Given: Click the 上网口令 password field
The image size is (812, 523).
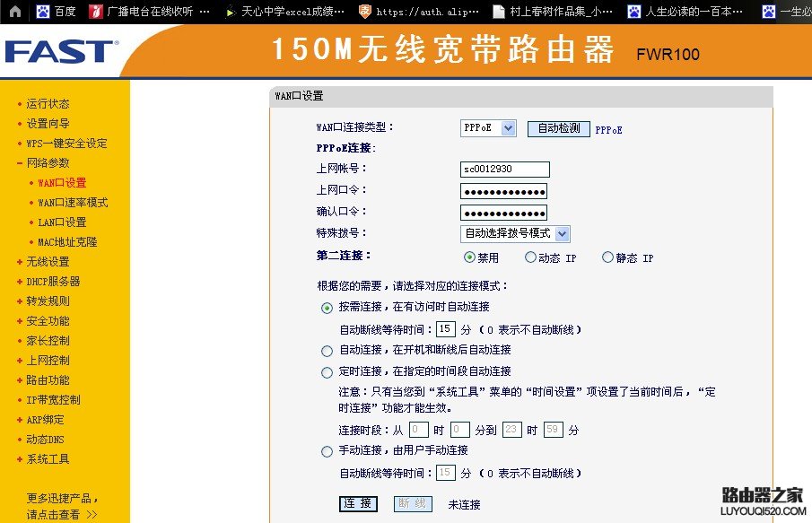Looking at the screenshot, I should [503, 191].
